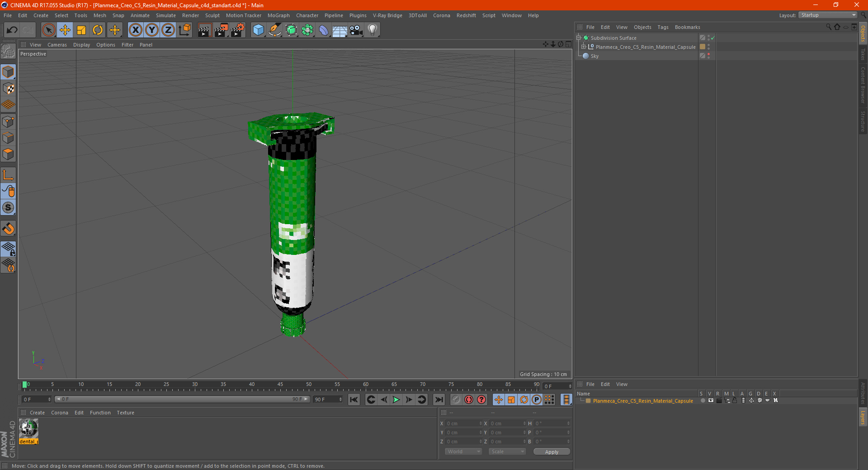Toggle Subdivision Surface enabled checkmark
This screenshot has width=868, height=470.
point(713,38)
